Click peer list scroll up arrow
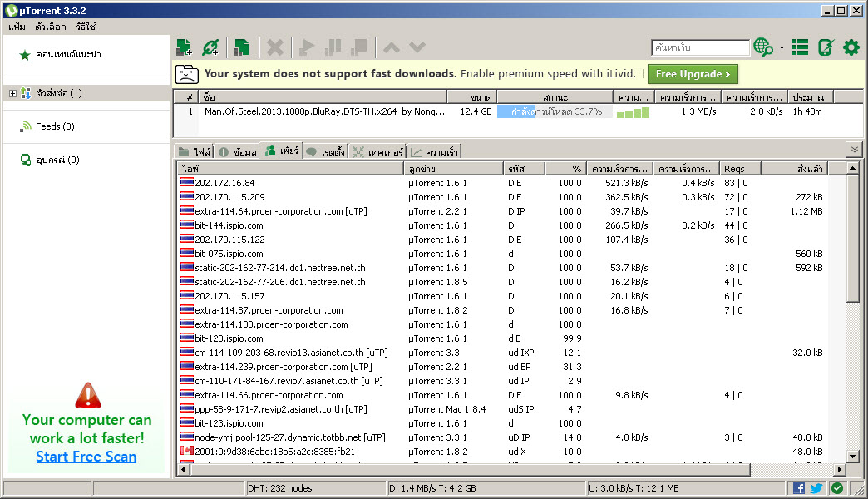The image size is (868, 499). (x=853, y=168)
